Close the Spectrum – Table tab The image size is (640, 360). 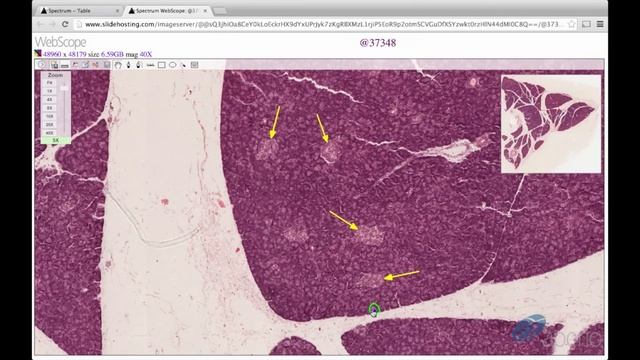coord(118,11)
